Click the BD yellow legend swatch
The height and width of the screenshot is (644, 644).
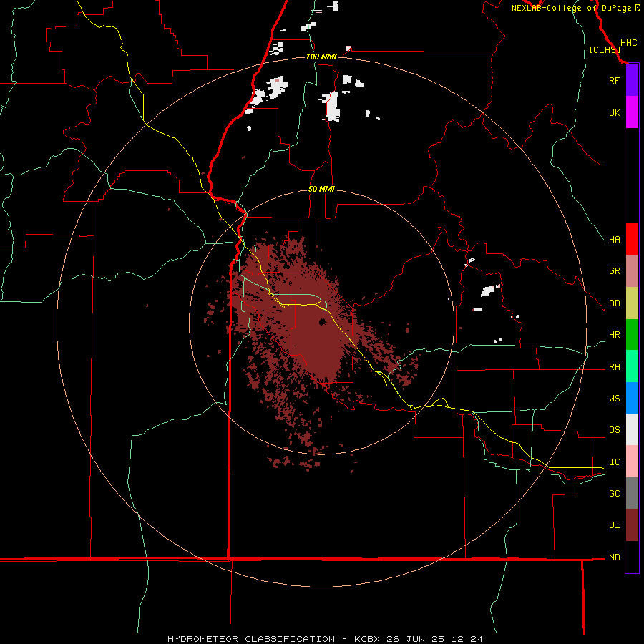coord(632,303)
